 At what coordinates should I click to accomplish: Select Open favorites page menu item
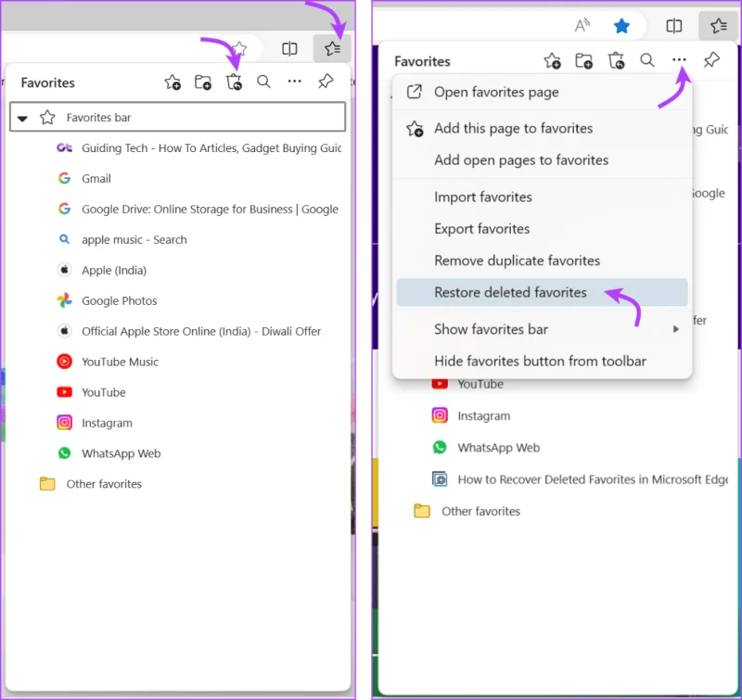[543, 92]
